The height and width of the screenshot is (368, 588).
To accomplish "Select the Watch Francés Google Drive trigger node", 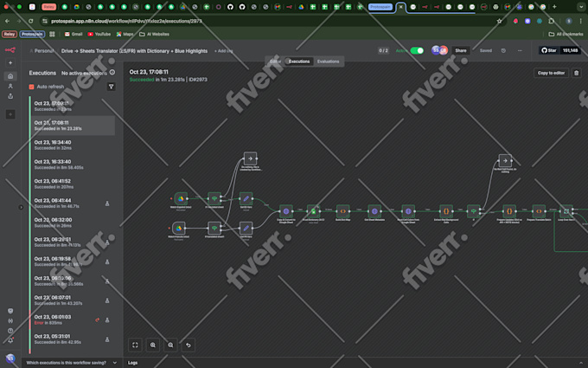I will [x=179, y=228].
